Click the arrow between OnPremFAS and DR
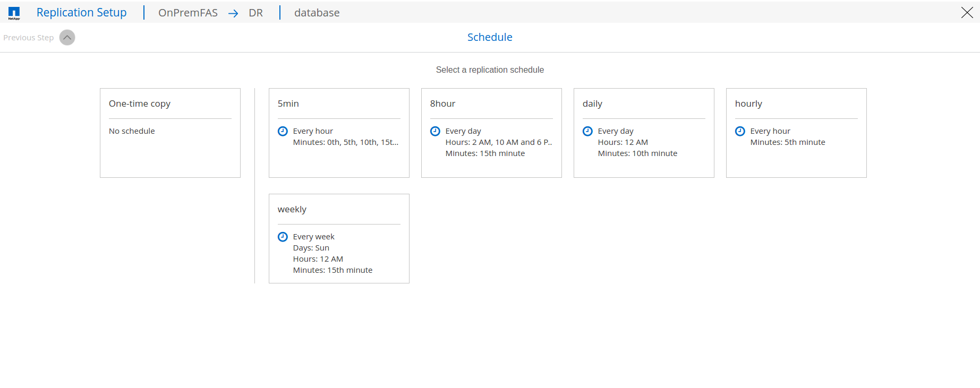This screenshot has width=980, height=388. [233, 13]
